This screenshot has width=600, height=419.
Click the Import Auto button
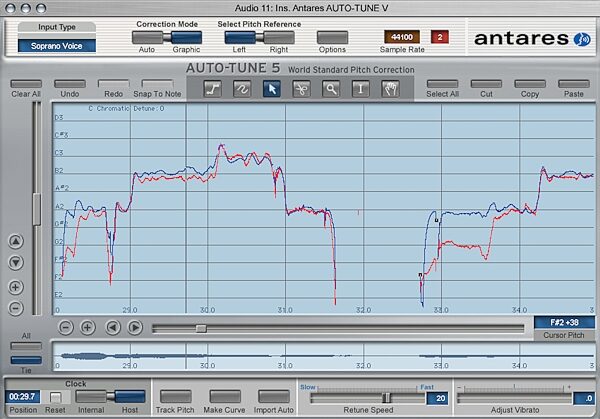pos(274,396)
